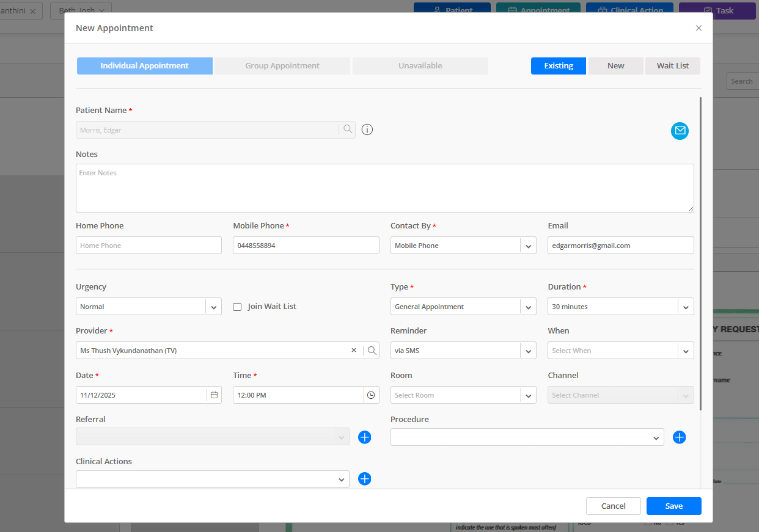759x532 pixels.
Task: Select the Wait List option
Action: [x=673, y=66]
